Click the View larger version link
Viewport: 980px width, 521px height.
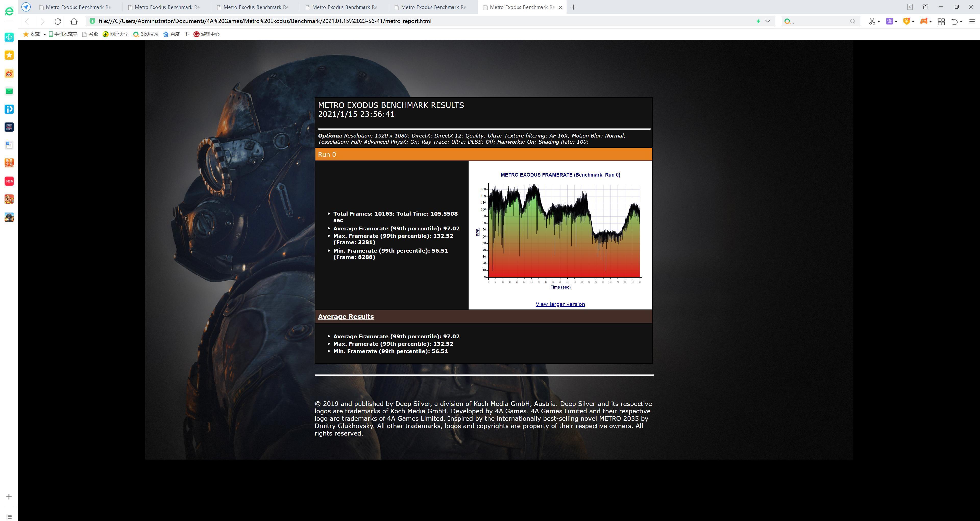pos(560,304)
